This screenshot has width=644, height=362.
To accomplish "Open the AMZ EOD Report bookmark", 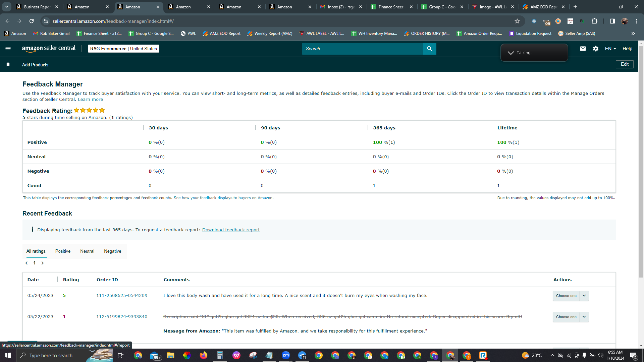I will click(x=221, y=34).
